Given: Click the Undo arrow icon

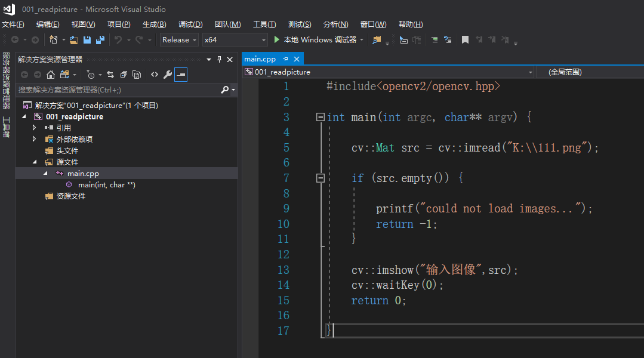Looking at the screenshot, I should [x=118, y=40].
